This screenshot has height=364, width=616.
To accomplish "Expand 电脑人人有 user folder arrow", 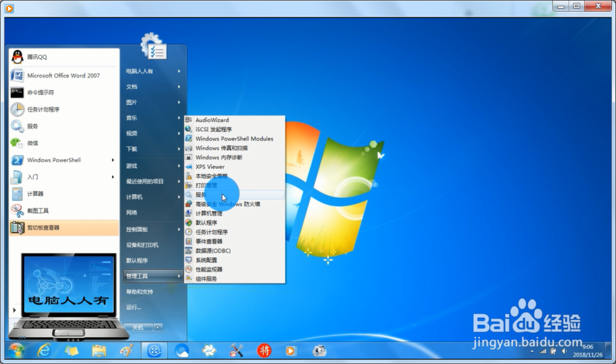I will click(x=179, y=71).
